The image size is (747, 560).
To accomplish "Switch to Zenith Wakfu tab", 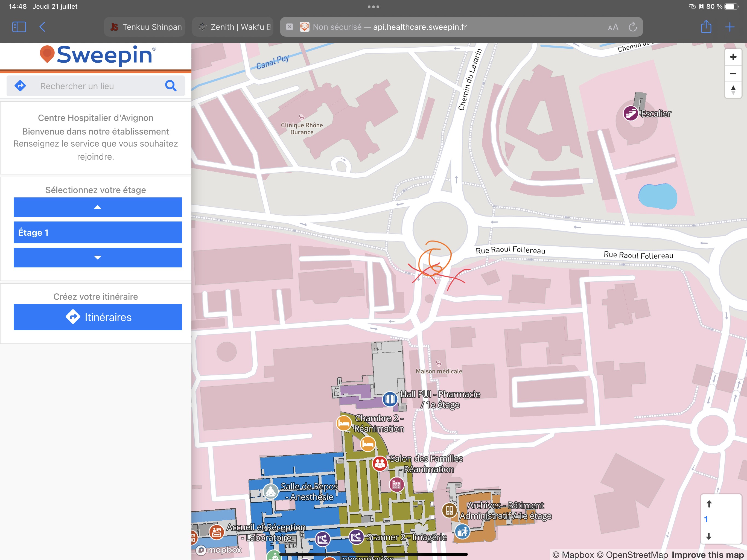I will 233,27.
